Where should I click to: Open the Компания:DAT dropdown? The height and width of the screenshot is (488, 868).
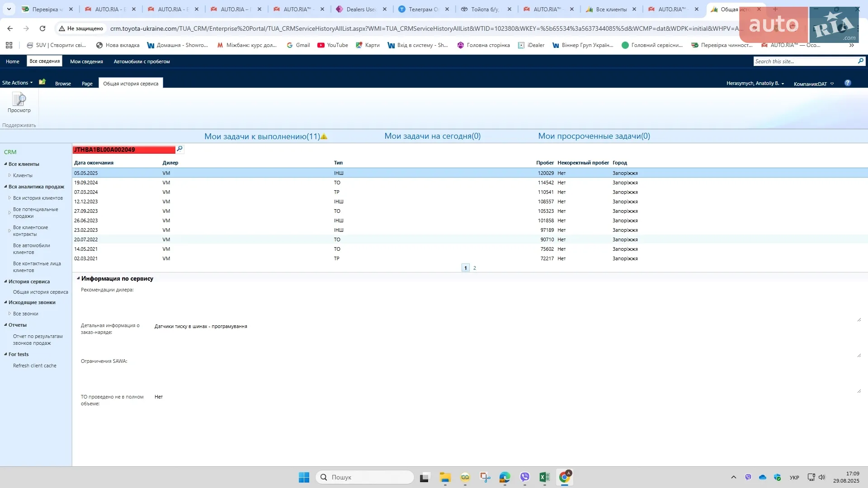click(814, 84)
